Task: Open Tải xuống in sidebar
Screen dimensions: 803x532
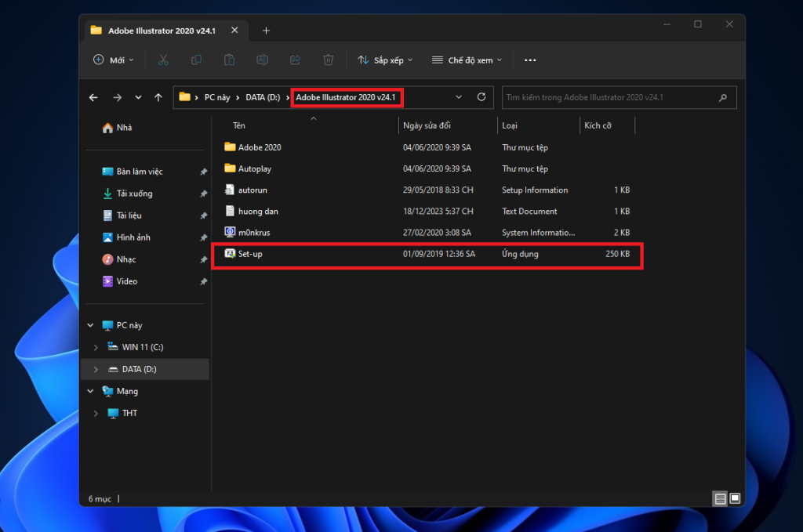Action: click(128, 194)
